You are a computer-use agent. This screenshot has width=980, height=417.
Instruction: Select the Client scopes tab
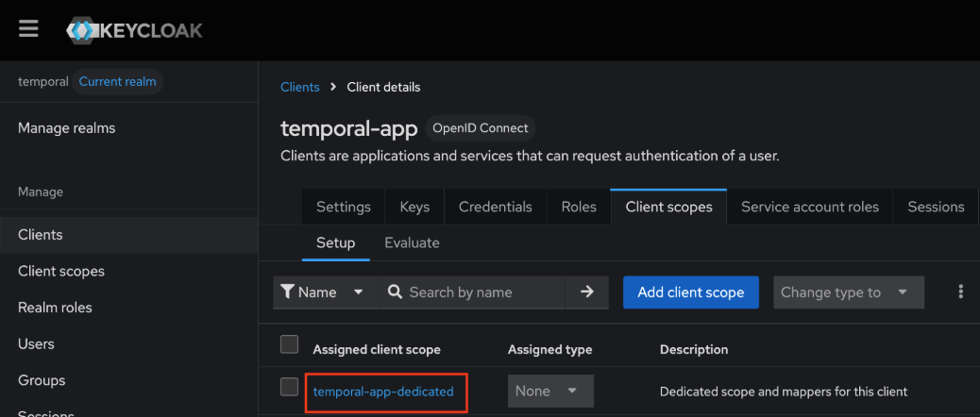668,207
